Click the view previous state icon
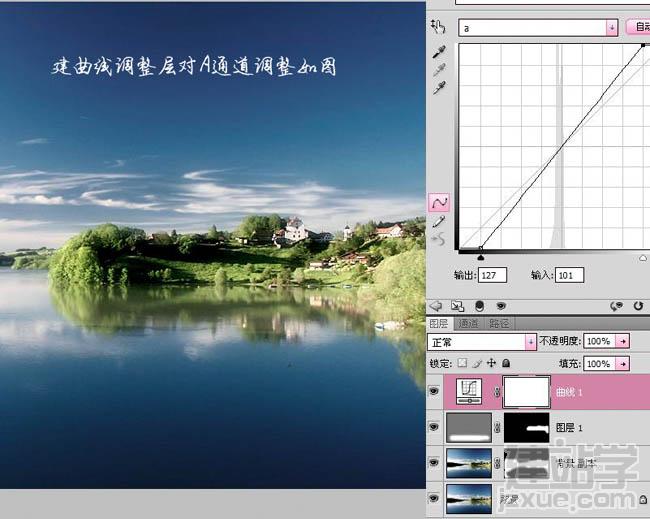 point(616,306)
